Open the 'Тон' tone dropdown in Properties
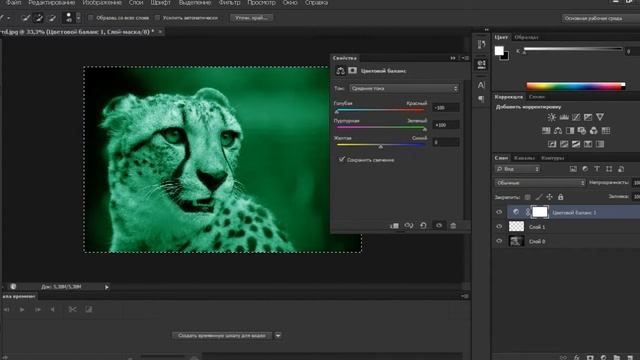 404,89
